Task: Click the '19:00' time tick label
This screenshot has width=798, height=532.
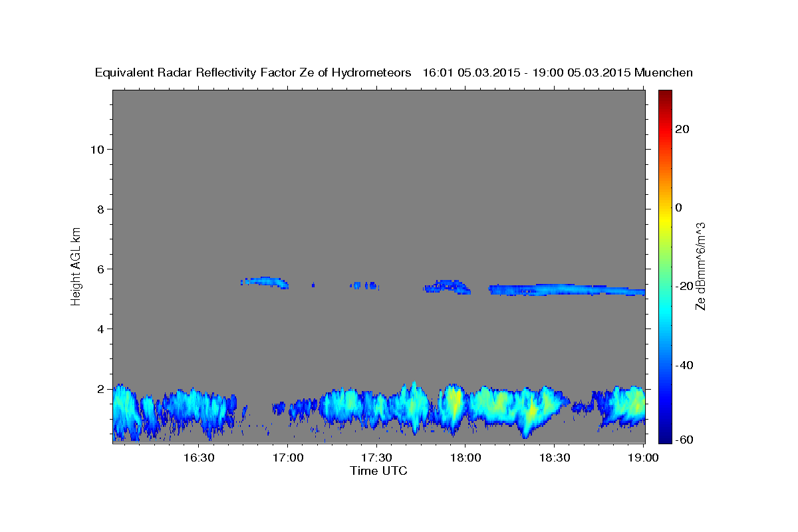Action: (642, 458)
